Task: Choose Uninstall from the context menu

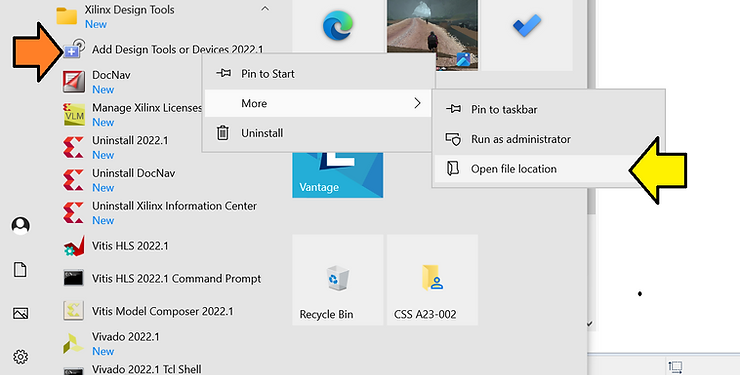Action: point(319,133)
